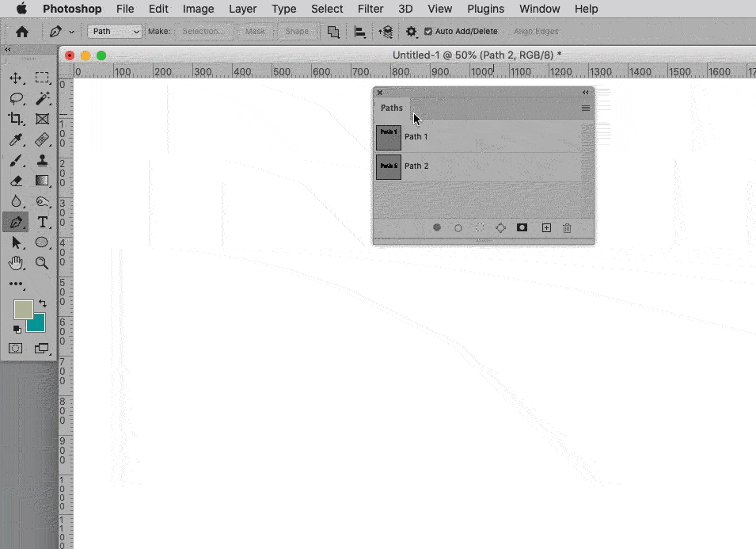Click the foreground color swatch
Viewport: 756px width, 549px height.
pyautogui.click(x=23, y=310)
